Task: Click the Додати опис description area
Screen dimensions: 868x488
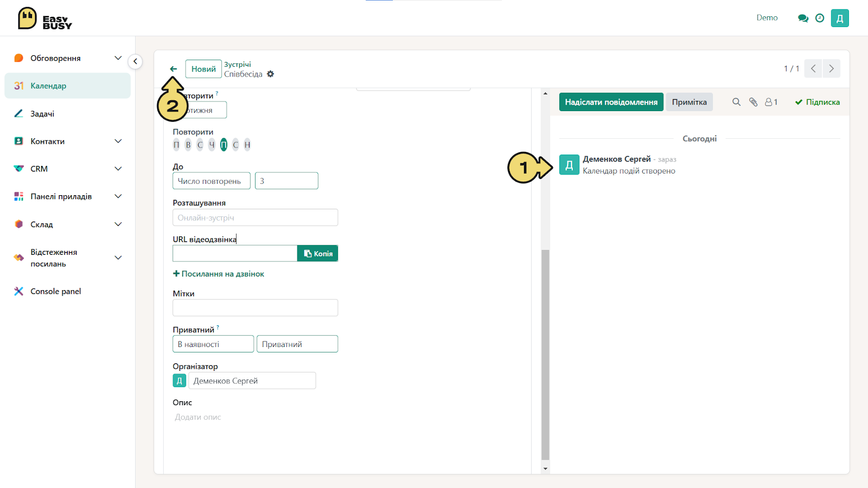Action: point(256,417)
